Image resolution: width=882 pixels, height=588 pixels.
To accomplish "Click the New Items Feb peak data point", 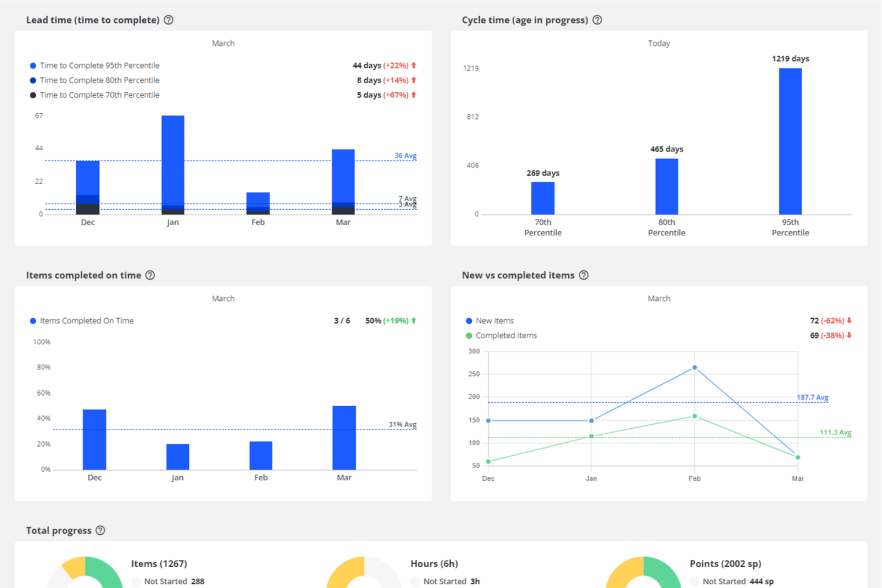I will tap(694, 368).
